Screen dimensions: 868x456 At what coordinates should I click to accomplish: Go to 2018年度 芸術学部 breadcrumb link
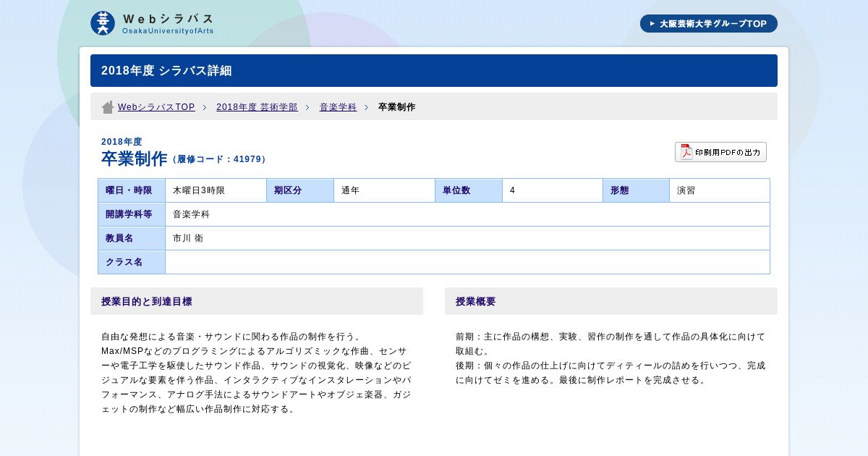257,107
